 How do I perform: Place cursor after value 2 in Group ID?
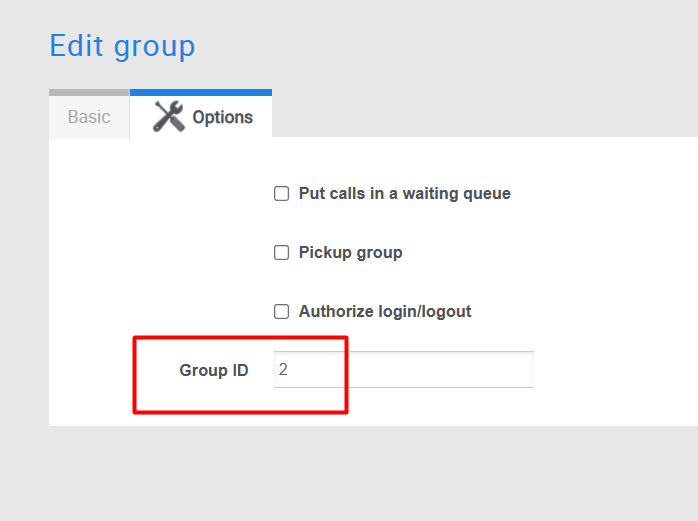coord(289,370)
